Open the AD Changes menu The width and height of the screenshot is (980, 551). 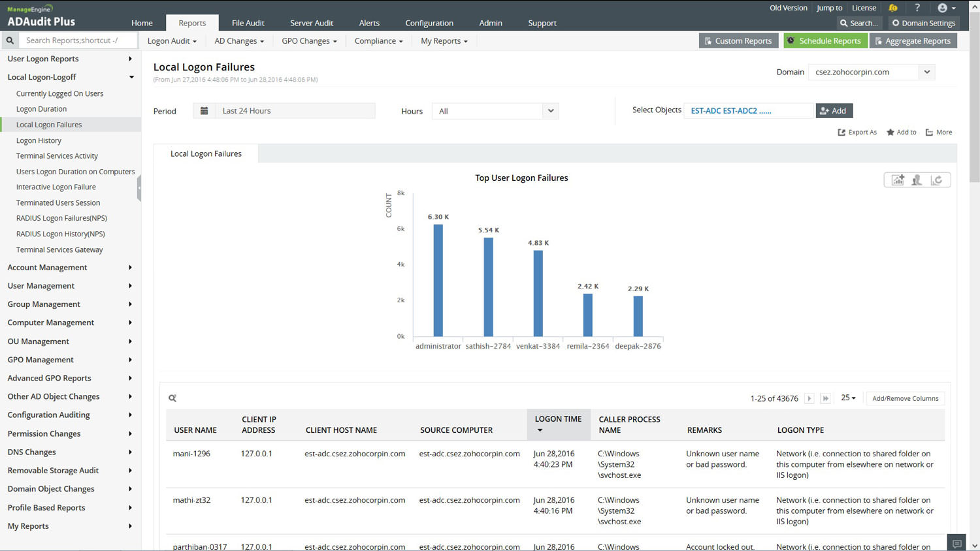click(x=239, y=41)
